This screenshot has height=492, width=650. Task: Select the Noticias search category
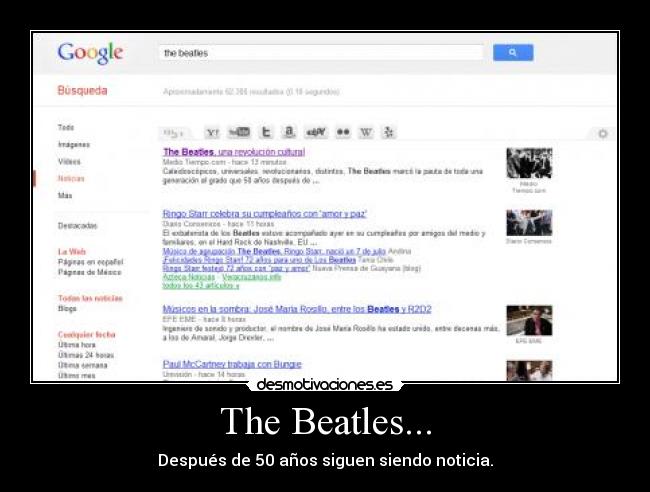click(x=71, y=179)
